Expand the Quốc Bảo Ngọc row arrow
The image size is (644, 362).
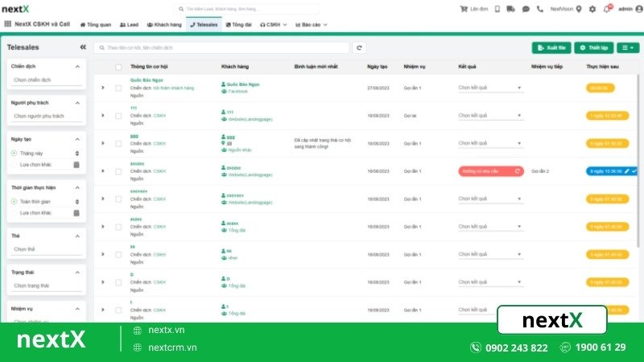[103, 88]
